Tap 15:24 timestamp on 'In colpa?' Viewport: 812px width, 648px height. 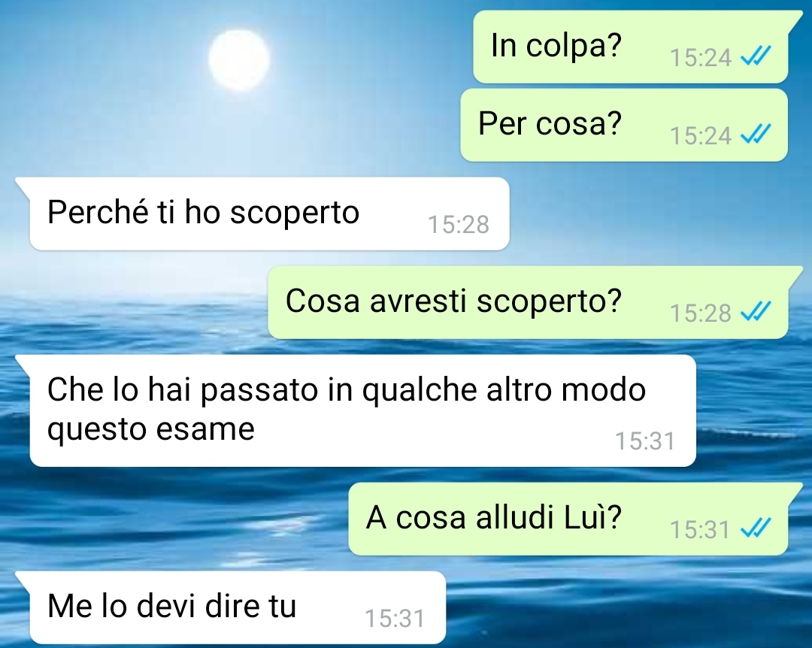click(700, 57)
